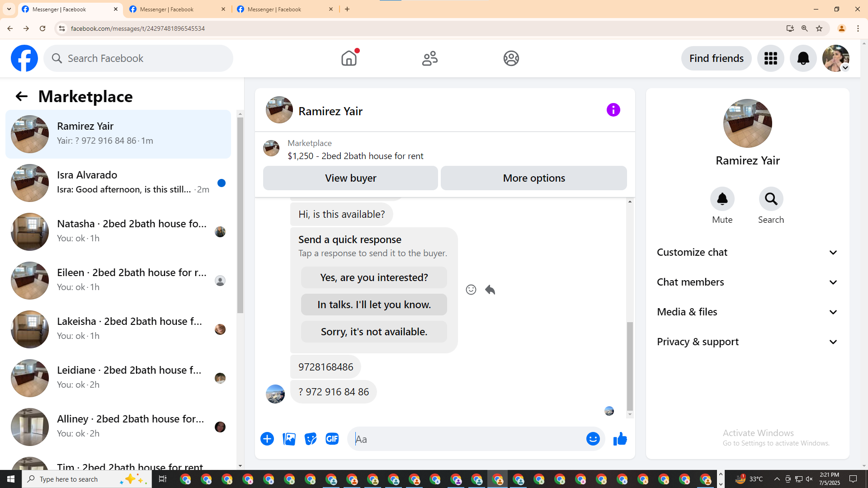This screenshot has height=488, width=868.
Task: Mute the Ramirez Yair conversation
Action: 722,199
